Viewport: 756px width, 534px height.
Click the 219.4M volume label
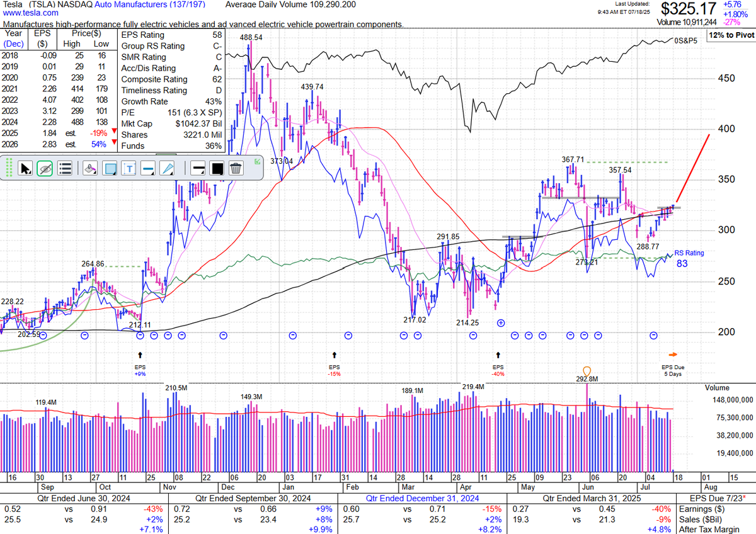(x=473, y=387)
